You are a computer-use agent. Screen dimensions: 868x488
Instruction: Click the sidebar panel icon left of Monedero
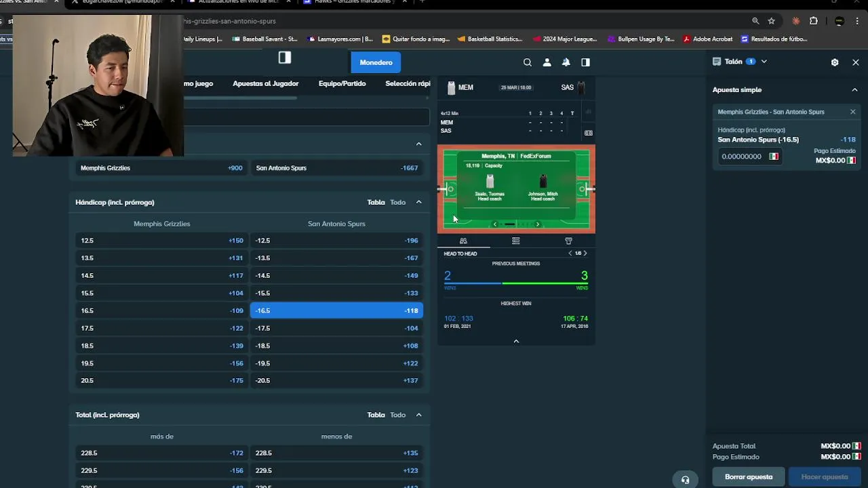[x=285, y=58]
